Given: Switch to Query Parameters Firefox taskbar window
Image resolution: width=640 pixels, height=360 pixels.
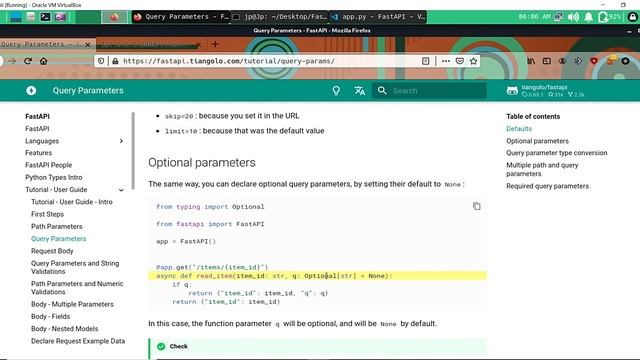Looking at the screenshot, I should point(181,17).
